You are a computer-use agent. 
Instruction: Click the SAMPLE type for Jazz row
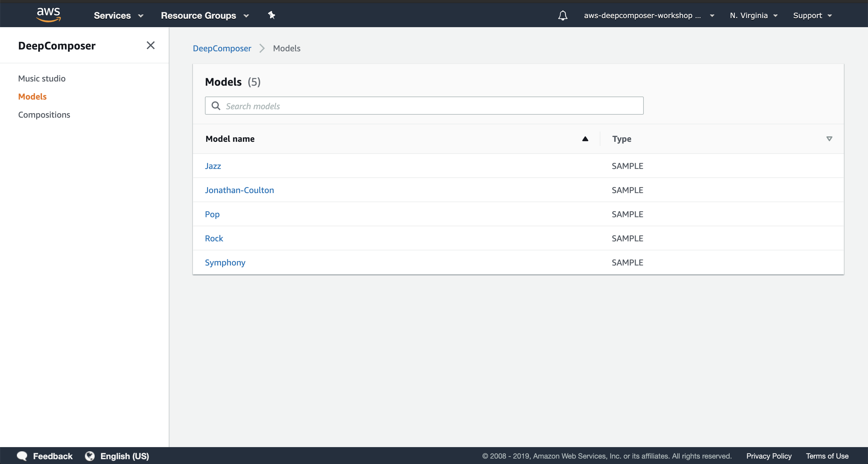coord(627,166)
